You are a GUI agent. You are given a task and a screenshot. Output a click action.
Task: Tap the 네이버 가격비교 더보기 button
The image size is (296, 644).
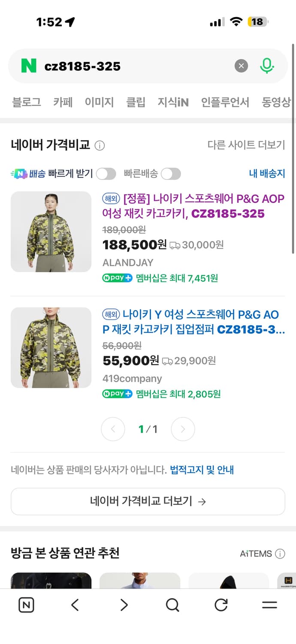pos(148,501)
